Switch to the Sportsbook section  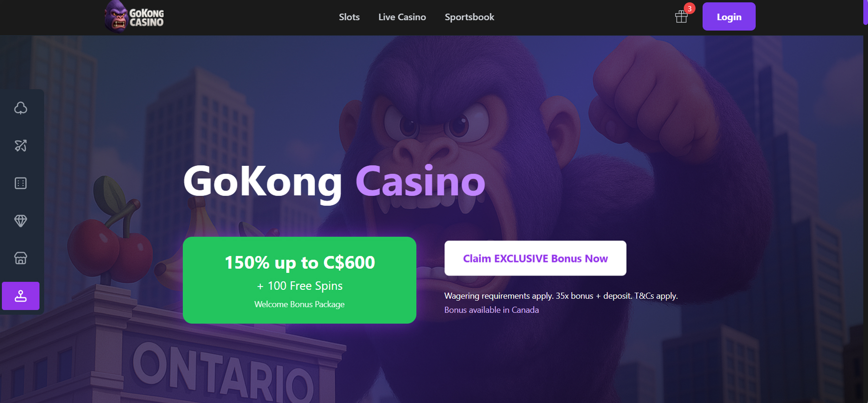pyautogui.click(x=469, y=17)
